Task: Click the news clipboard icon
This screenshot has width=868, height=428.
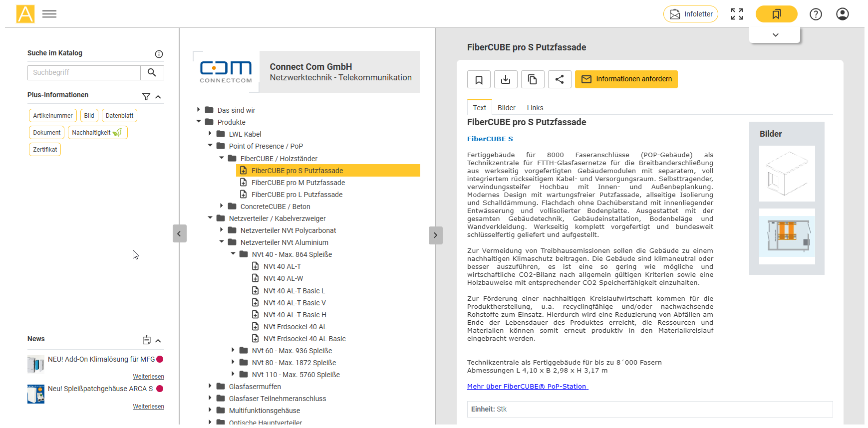Action: point(147,340)
